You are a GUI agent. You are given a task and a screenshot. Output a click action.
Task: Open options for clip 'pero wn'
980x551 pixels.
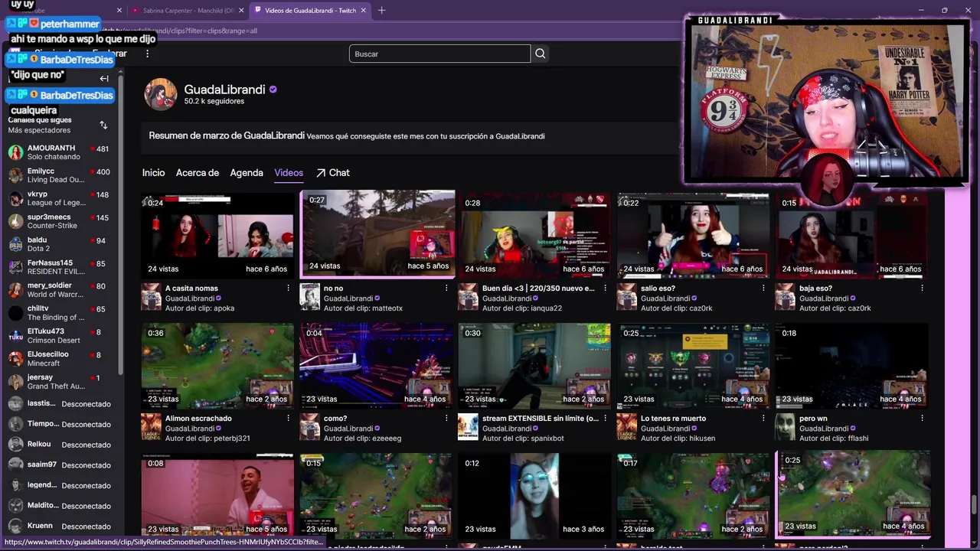[x=922, y=419]
